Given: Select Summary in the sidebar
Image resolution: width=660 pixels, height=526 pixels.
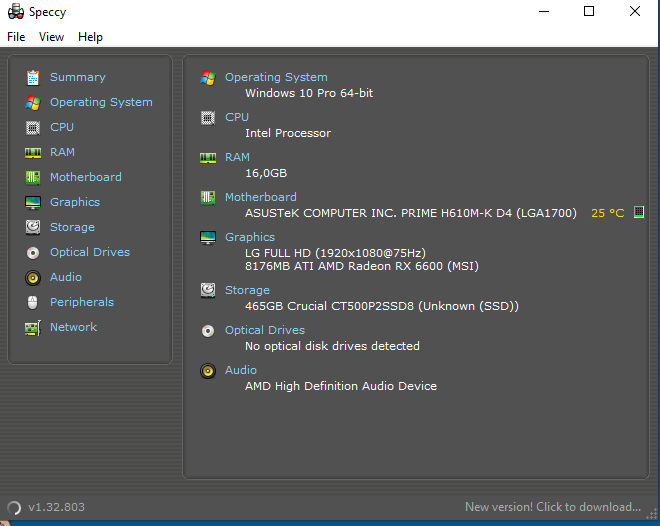Looking at the screenshot, I should pos(77,77).
